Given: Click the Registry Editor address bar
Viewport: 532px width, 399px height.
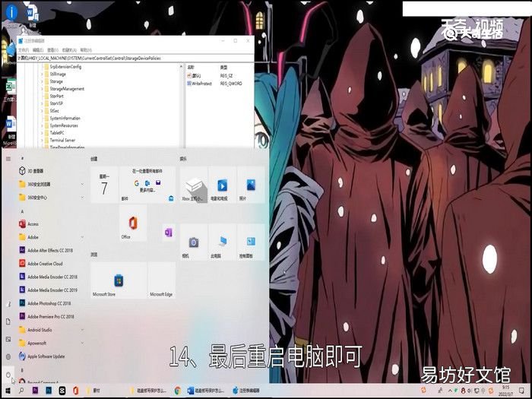Looking at the screenshot, I should (135, 58).
